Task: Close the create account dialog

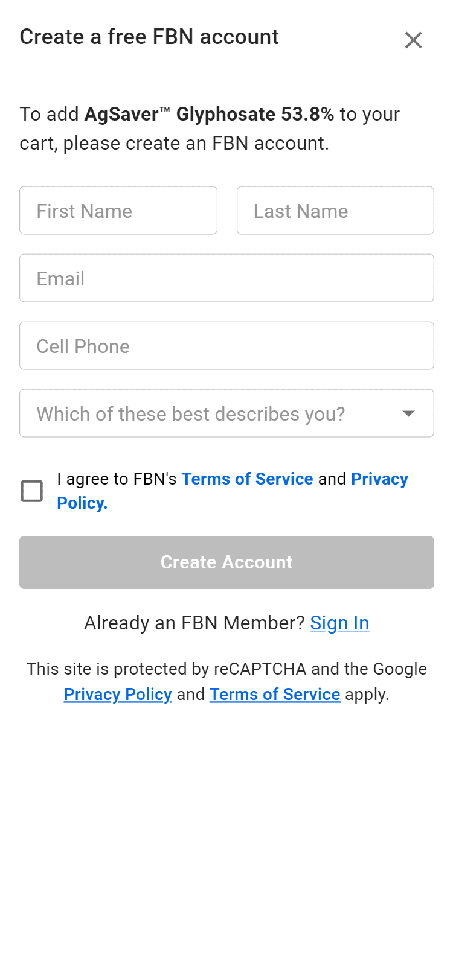Action: (x=413, y=40)
